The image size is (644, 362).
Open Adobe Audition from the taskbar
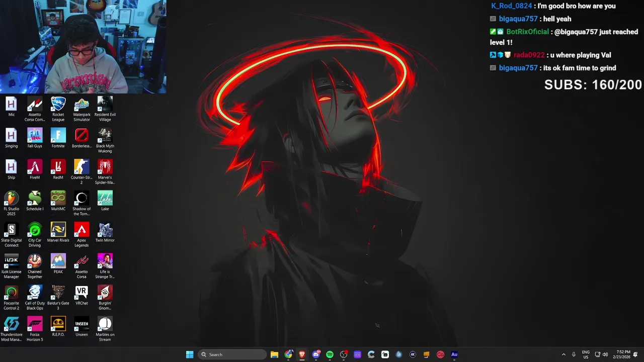[454, 354]
